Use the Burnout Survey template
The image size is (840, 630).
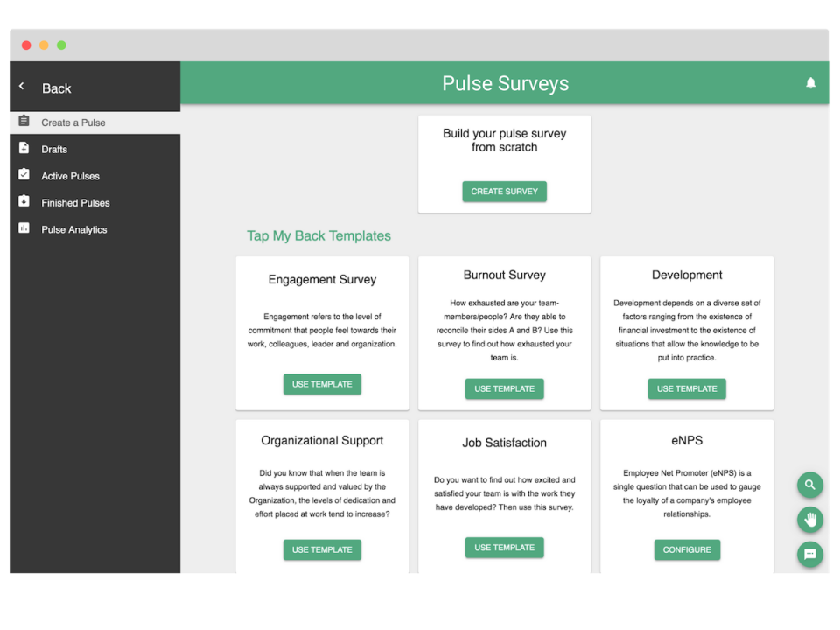[504, 388]
